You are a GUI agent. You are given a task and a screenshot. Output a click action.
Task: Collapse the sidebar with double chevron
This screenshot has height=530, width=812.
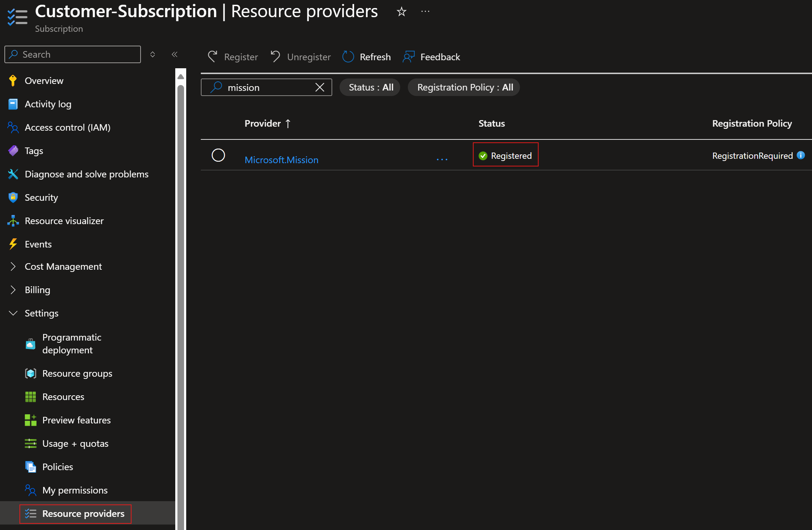click(175, 54)
